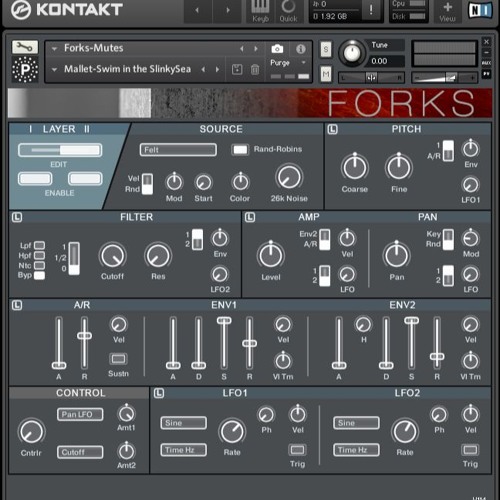The width and height of the screenshot is (500, 500).
Task: Click the L link icon in A/R section
Action: click(x=17, y=305)
